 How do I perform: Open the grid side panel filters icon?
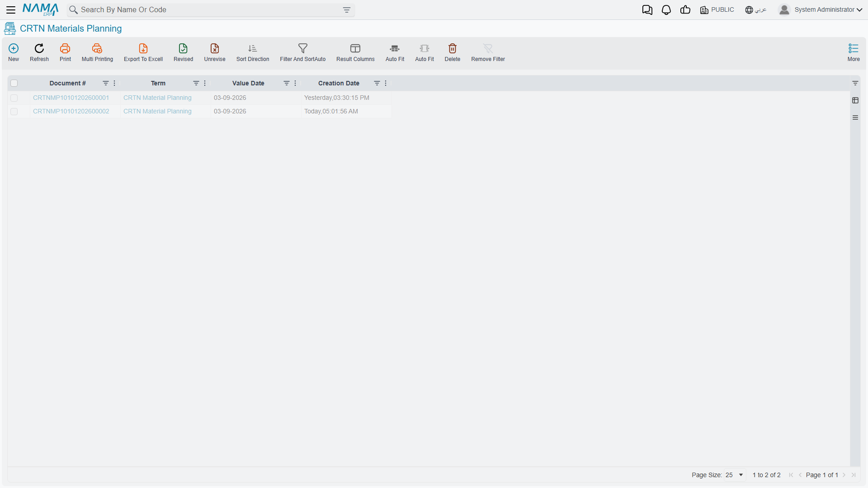[855, 83]
